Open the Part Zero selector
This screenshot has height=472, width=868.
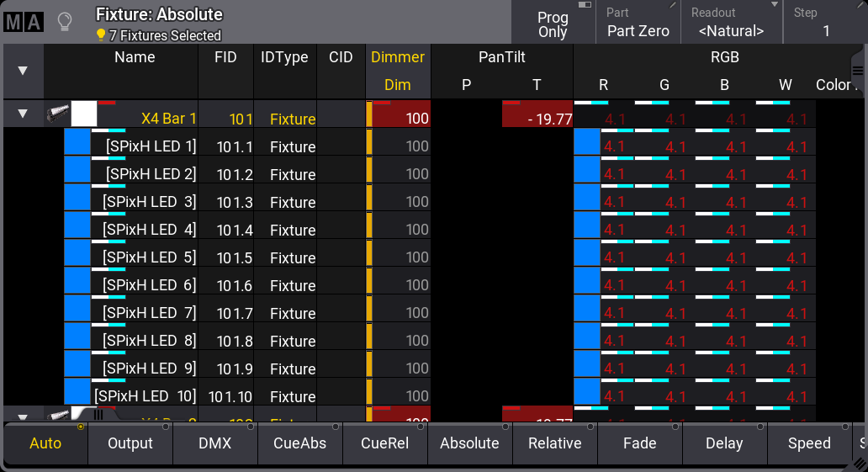tap(638, 23)
